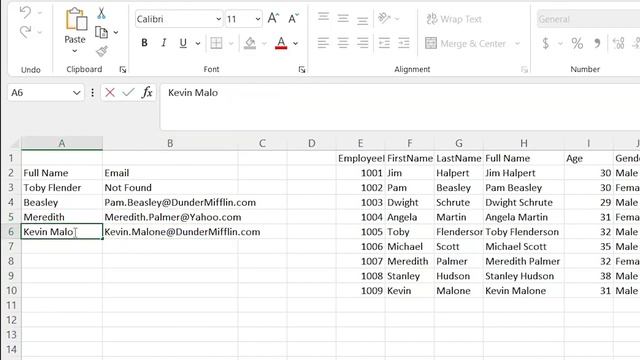This screenshot has width=640, height=360.
Task: Click the Paste clipboard icon
Action: (76, 19)
